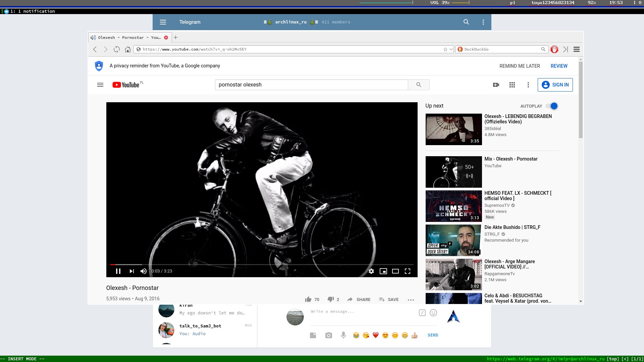The width and height of the screenshot is (644, 362).
Task: Toggle browser sidebar arrow icon
Action: 566,49
